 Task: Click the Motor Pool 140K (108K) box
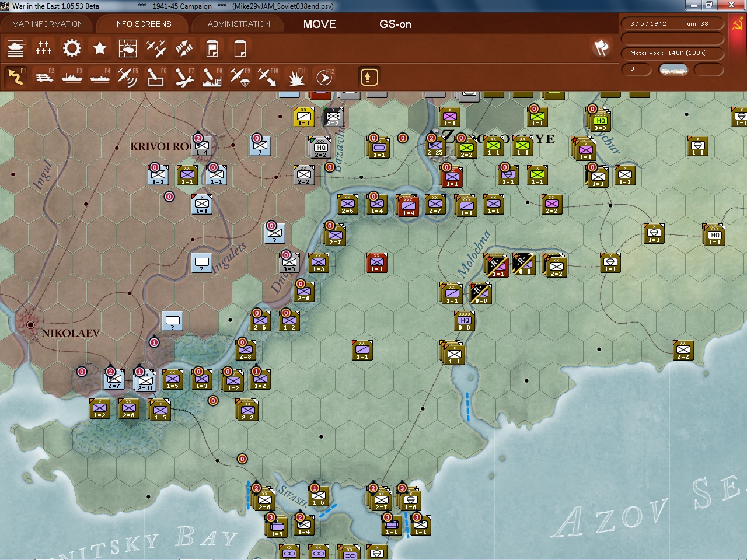click(x=672, y=53)
